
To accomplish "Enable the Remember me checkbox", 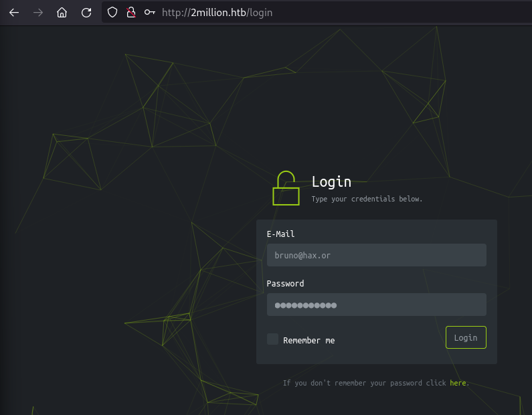I will tap(272, 339).
